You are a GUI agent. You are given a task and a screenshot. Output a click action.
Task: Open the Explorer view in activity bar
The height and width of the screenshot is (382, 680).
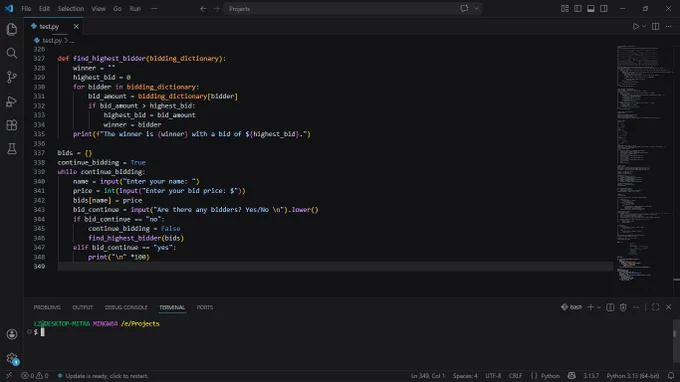[12, 29]
